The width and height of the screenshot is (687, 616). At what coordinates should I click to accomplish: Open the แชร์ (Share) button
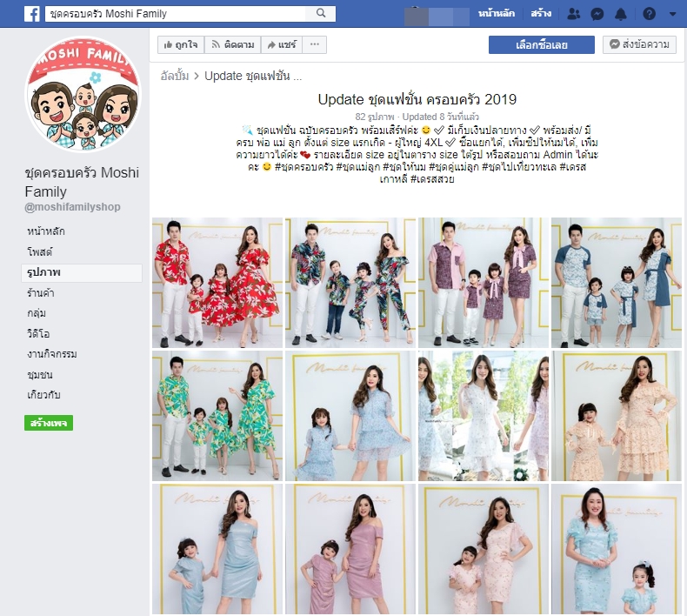(280, 44)
